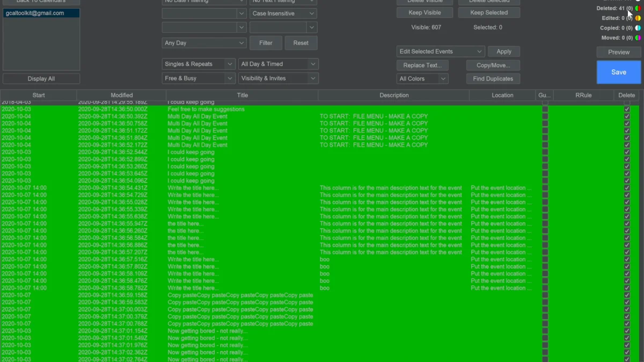Click the red-green Deleted status indicator

click(x=638, y=9)
